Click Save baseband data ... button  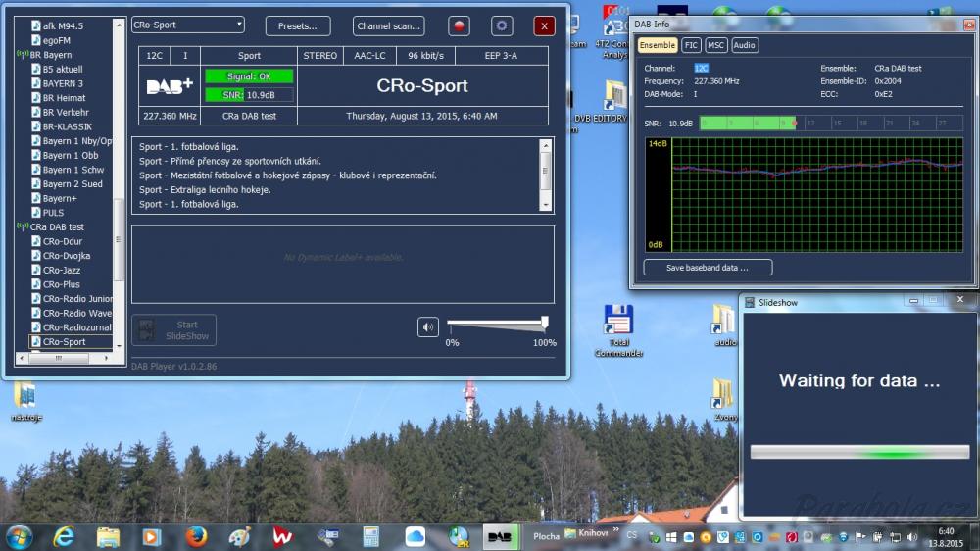pos(708,267)
